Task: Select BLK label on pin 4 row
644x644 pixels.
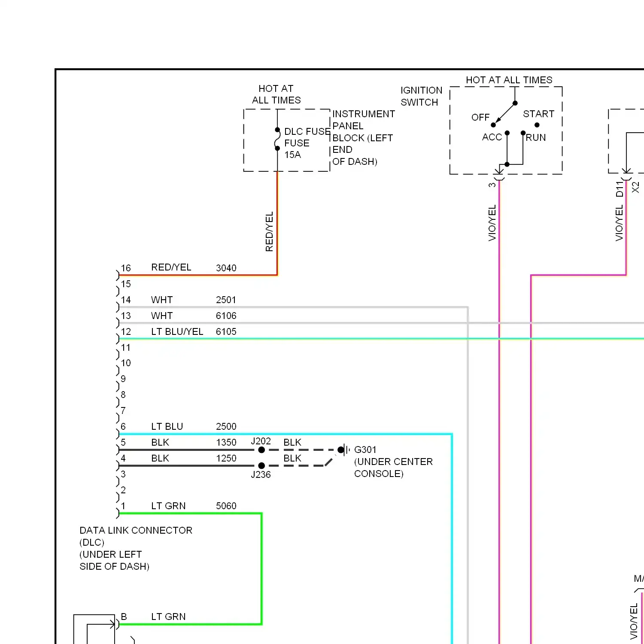Action: pos(160,458)
